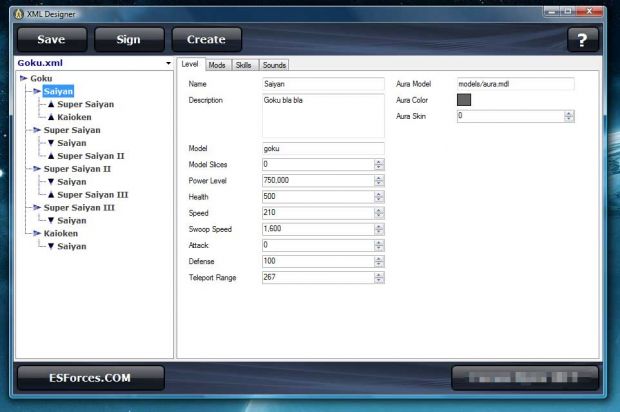Select the highlighted Saiyan level node
The image size is (620, 412).
click(58, 91)
